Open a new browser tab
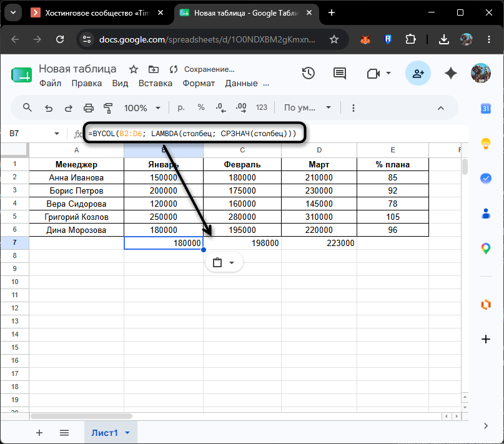Screen dimensions: 504x444 click(x=332, y=13)
